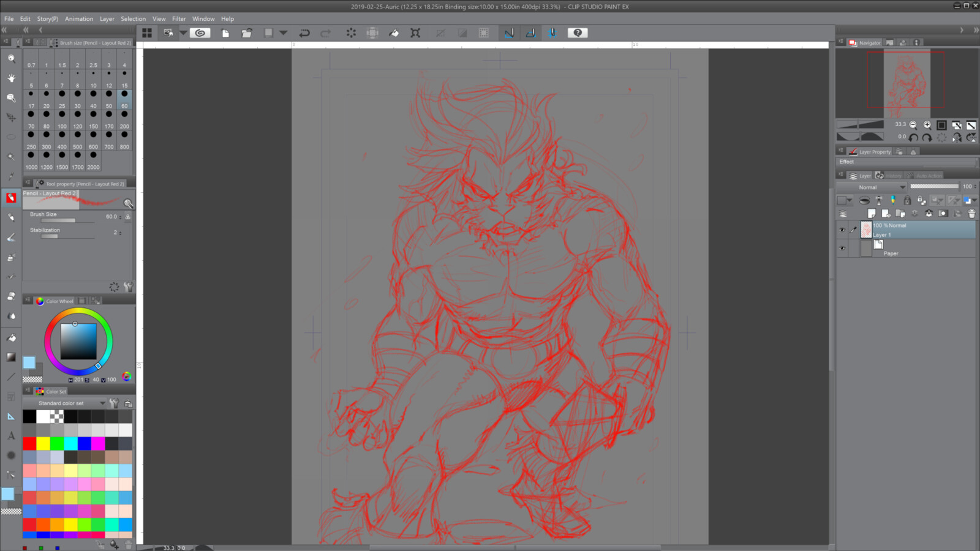Viewport: 980px width, 551px height.
Task: Zoom in in the Navigator
Action: coord(927,125)
